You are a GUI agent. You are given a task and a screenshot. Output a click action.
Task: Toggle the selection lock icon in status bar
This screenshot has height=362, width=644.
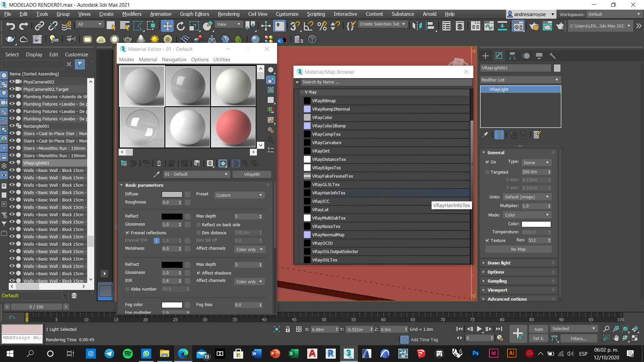click(x=287, y=329)
